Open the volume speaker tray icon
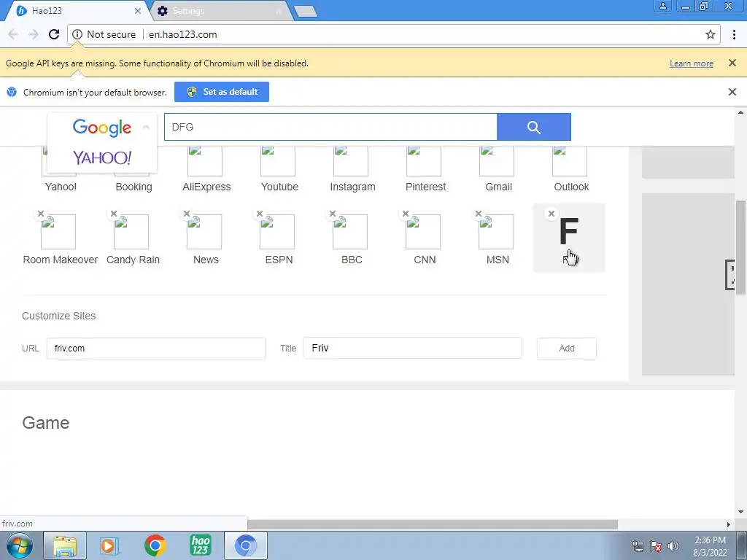747x560 pixels. click(x=673, y=546)
